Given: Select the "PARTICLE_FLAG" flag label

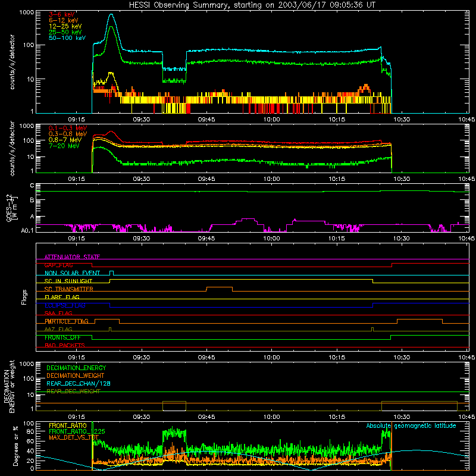Looking at the screenshot, I should (x=67, y=321).
